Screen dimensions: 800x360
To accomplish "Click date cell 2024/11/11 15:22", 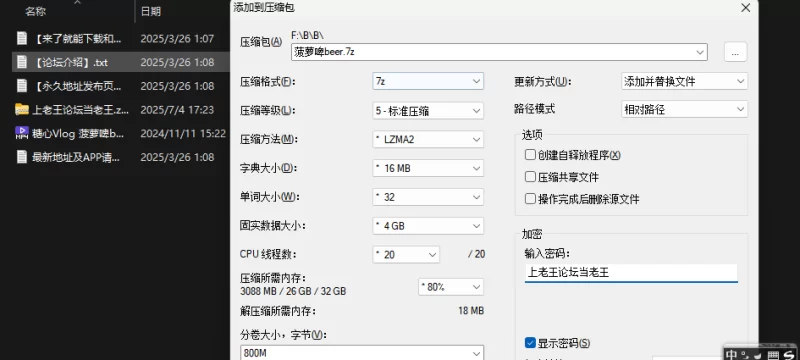I will [183, 133].
